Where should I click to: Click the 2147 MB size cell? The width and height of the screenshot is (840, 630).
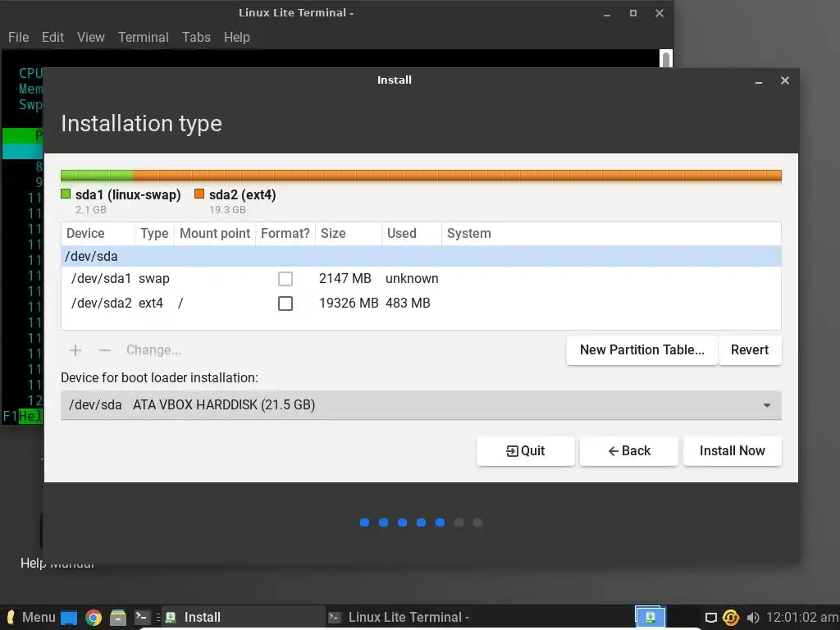pyautogui.click(x=345, y=279)
